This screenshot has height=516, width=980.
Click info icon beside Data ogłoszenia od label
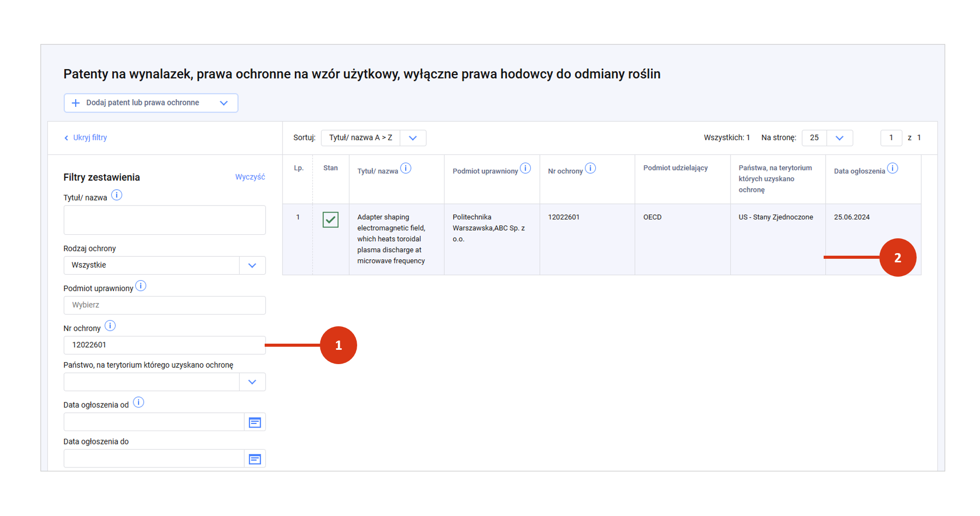[138, 402]
